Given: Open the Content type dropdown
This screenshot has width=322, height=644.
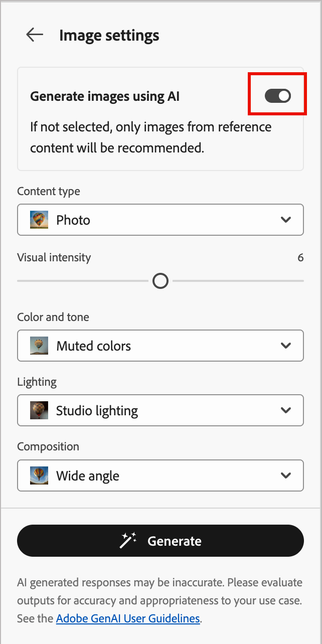Looking at the screenshot, I should [160, 219].
